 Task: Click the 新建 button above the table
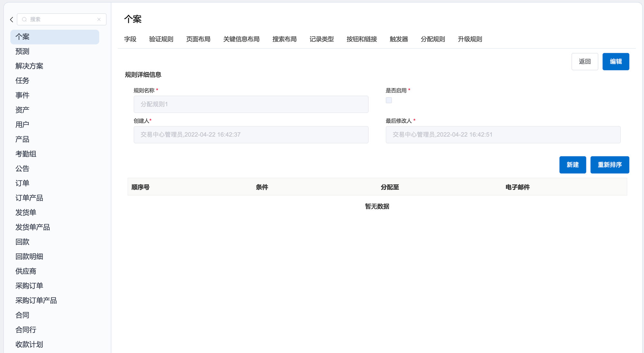(x=572, y=165)
